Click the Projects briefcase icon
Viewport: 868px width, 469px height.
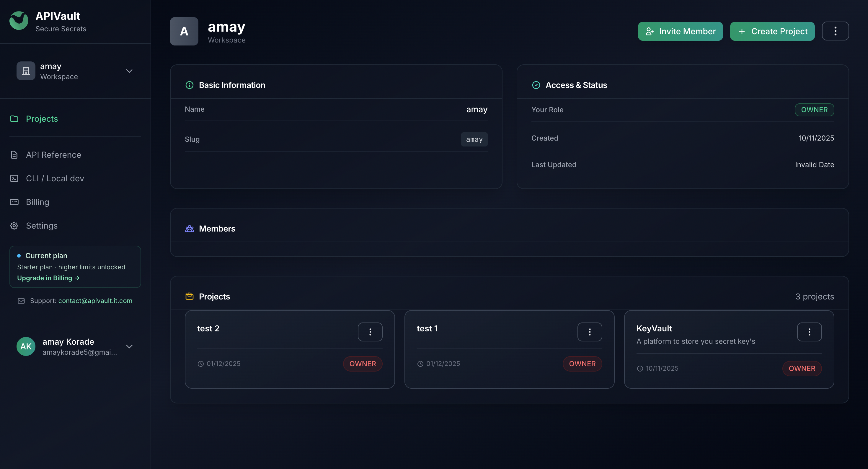[x=189, y=296]
